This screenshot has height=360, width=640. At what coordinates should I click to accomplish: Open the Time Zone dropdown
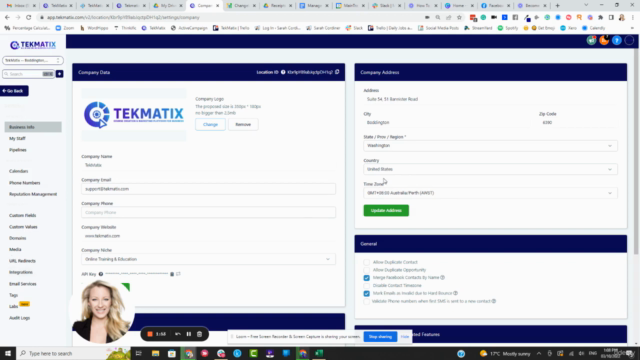coord(490,193)
